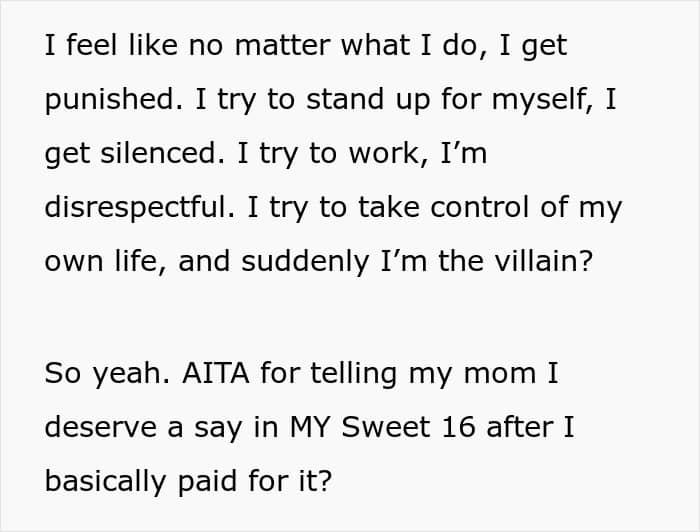
Task: Click the word 'suddenly' in the first paragraph
Action: tap(305, 262)
